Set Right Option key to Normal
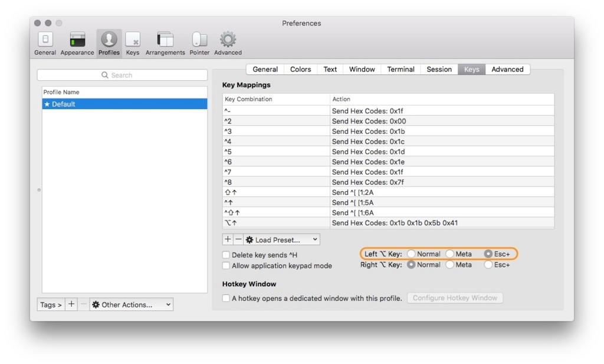 (411, 265)
